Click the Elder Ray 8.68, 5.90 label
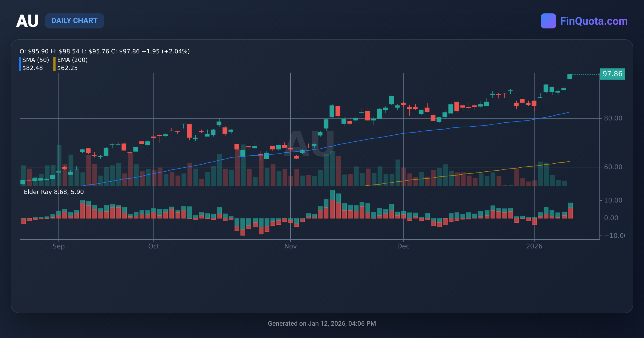This screenshot has height=338, width=644. coord(53,192)
